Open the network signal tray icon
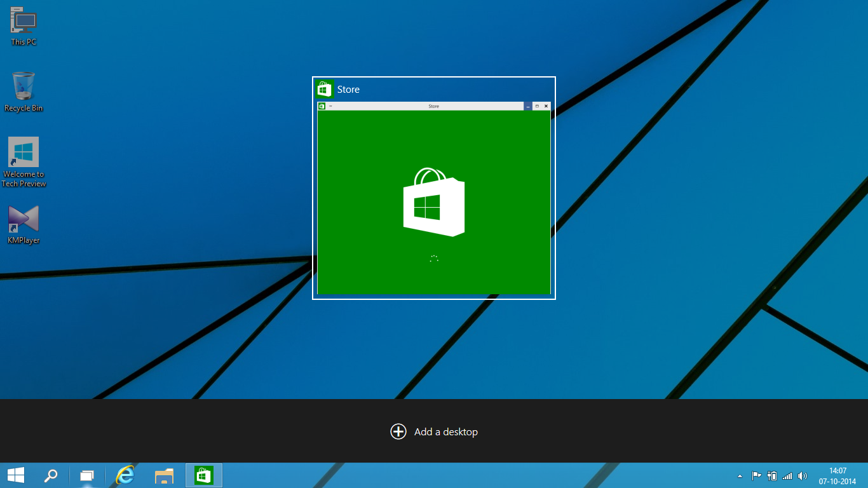 (x=787, y=476)
